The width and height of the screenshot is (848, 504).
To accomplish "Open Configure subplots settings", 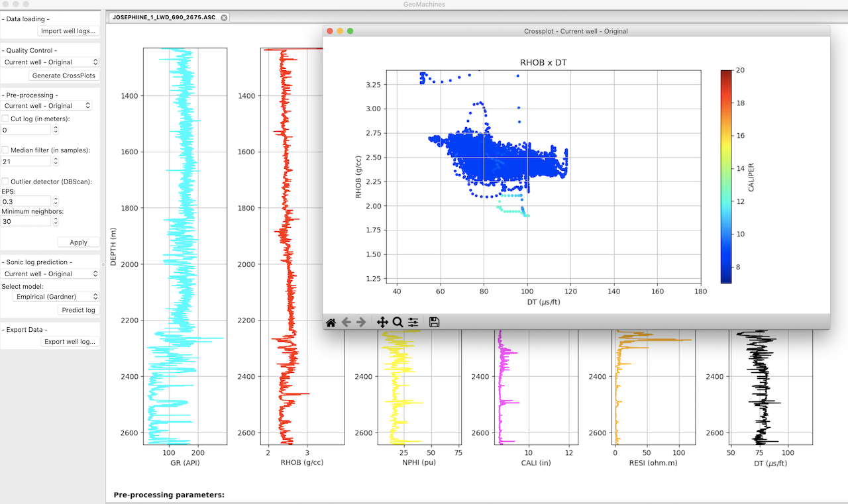I will tap(413, 322).
